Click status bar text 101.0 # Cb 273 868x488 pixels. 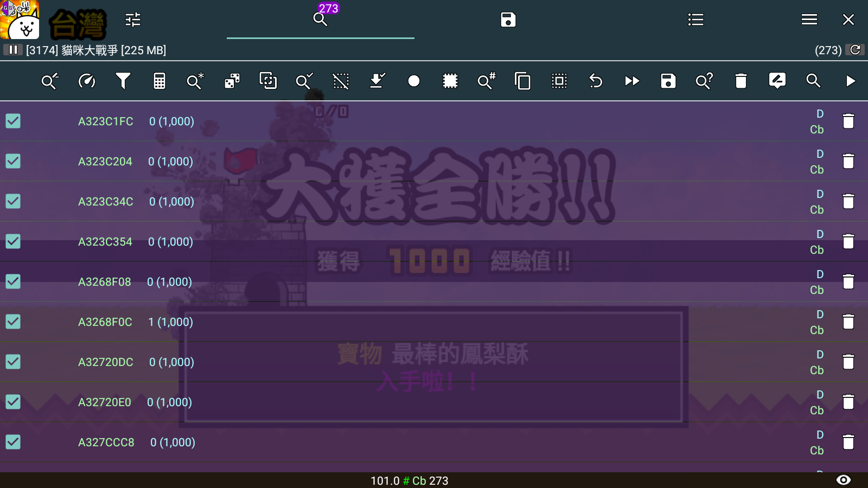coord(410,480)
